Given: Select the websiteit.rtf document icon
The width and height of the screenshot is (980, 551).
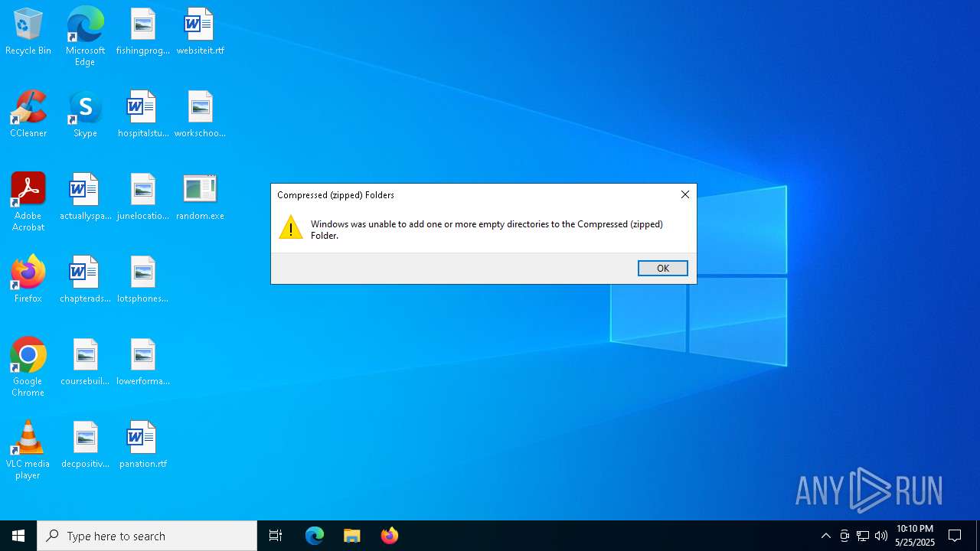Looking at the screenshot, I should pyautogui.click(x=200, y=32).
